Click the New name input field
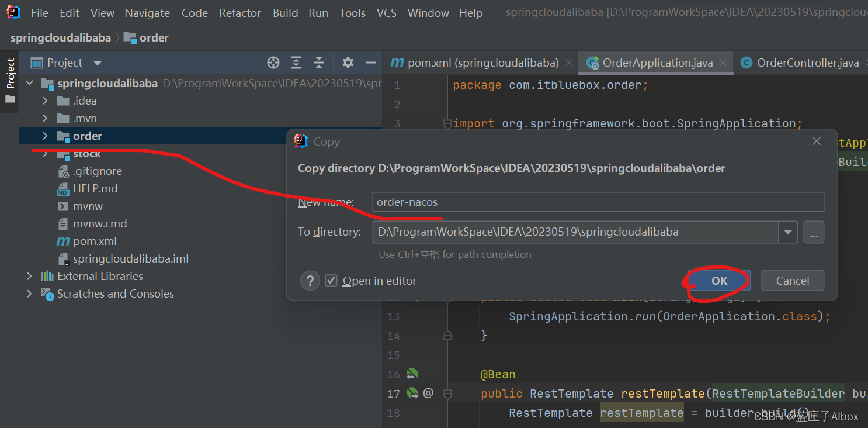Screen dimensions: 868x428 598,202
